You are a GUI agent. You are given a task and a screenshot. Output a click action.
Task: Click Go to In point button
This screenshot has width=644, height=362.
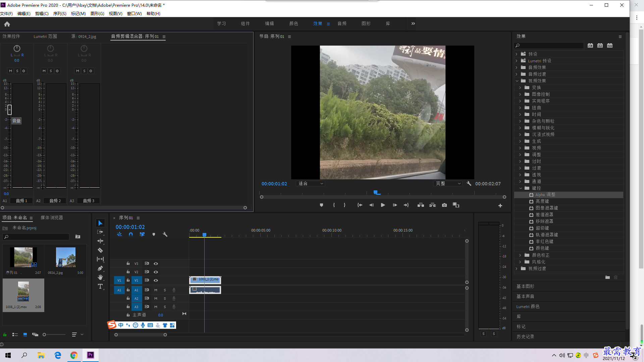point(360,205)
